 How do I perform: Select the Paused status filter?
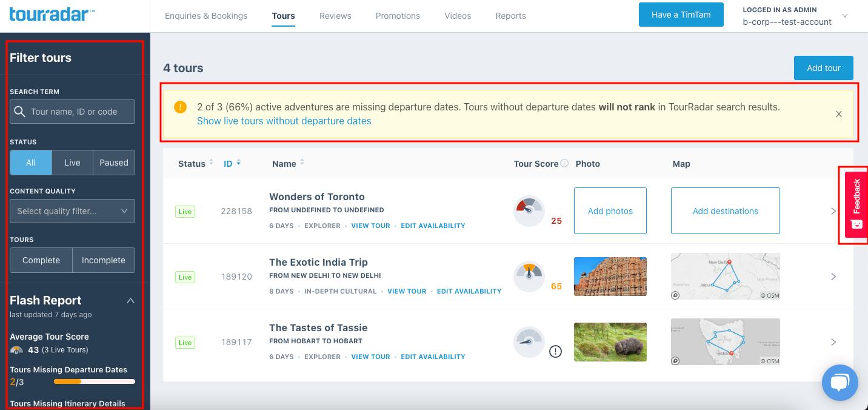pos(114,163)
